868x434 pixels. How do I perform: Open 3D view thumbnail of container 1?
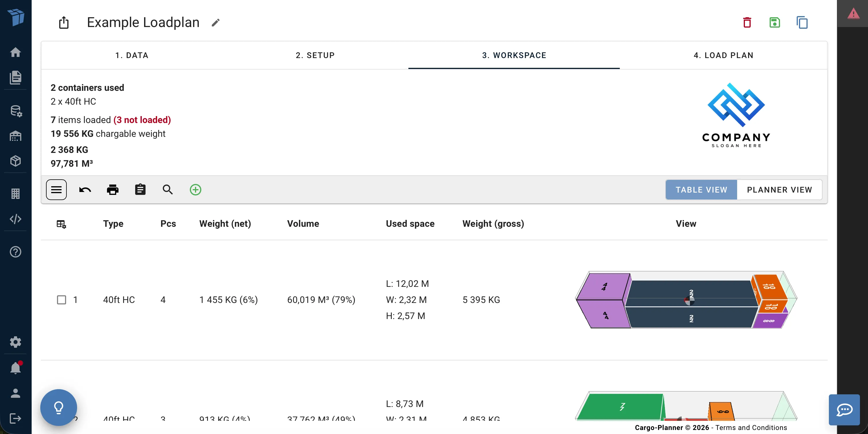686,300
